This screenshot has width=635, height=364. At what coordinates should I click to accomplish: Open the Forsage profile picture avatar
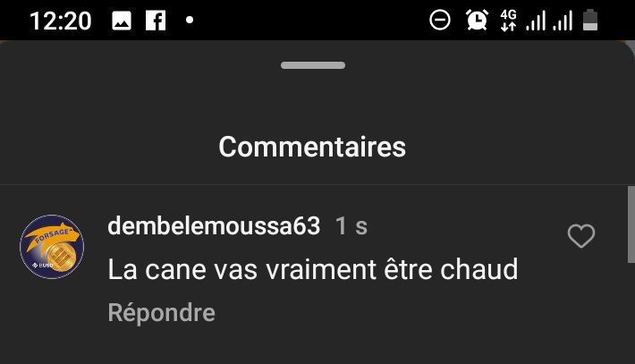pos(52,247)
